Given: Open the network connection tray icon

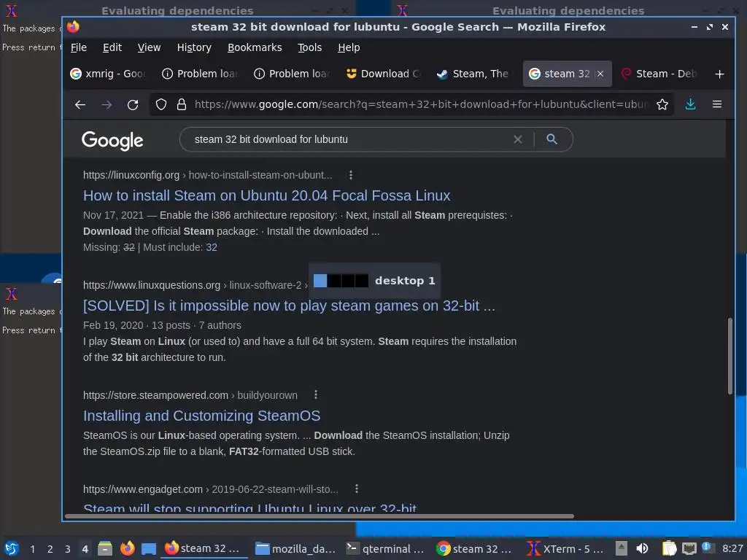Looking at the screenshot, I should click(689, 549).
